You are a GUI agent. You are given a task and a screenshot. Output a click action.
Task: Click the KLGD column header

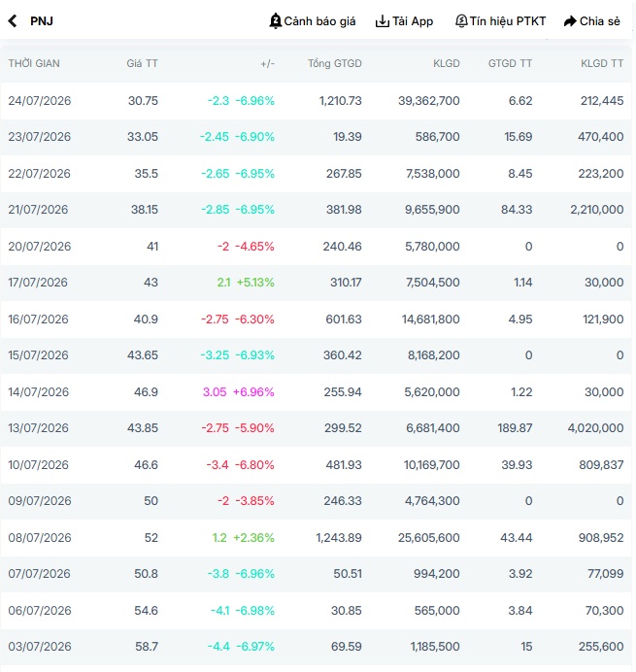[x=446, y=63]
